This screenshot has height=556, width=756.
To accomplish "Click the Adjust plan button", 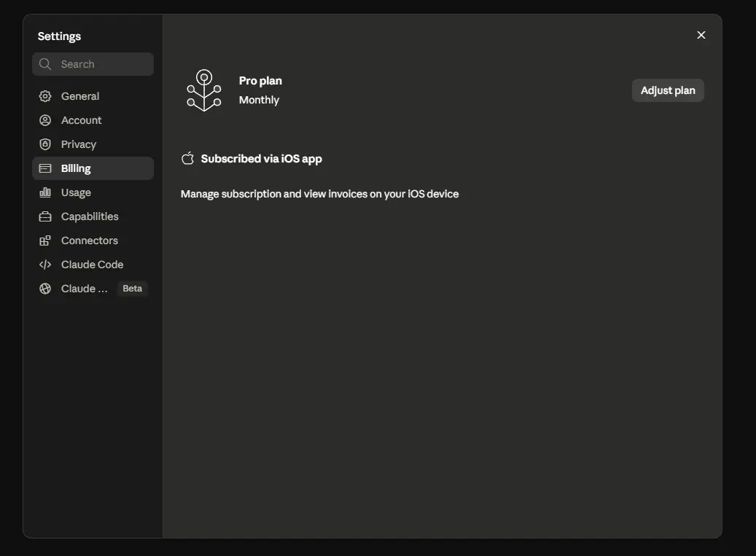I will click(x=668, y=90).
